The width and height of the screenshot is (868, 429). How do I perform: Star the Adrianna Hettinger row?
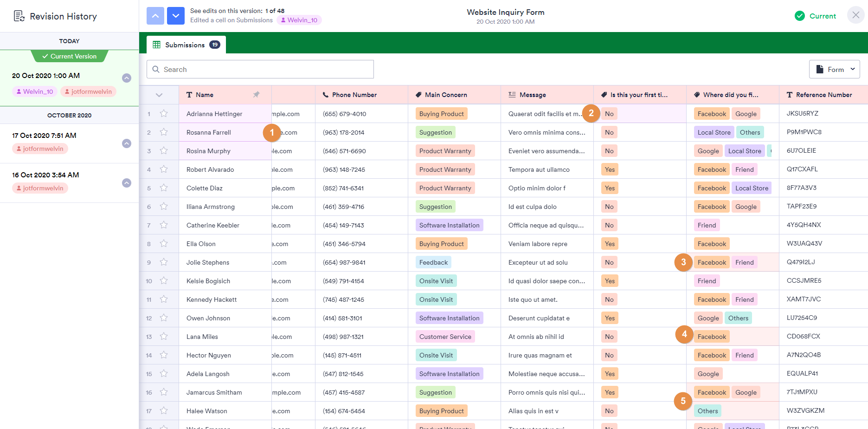tap(164, 114)
